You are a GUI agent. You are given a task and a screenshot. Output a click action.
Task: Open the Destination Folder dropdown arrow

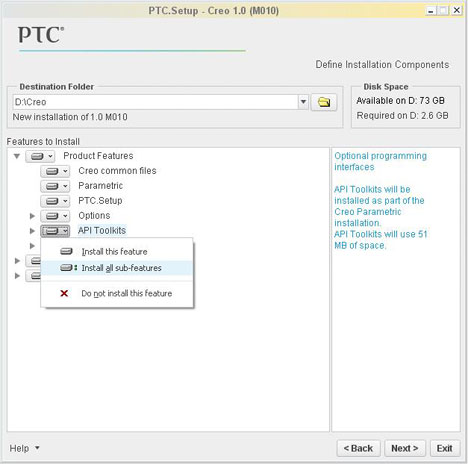tap(303, 102)
